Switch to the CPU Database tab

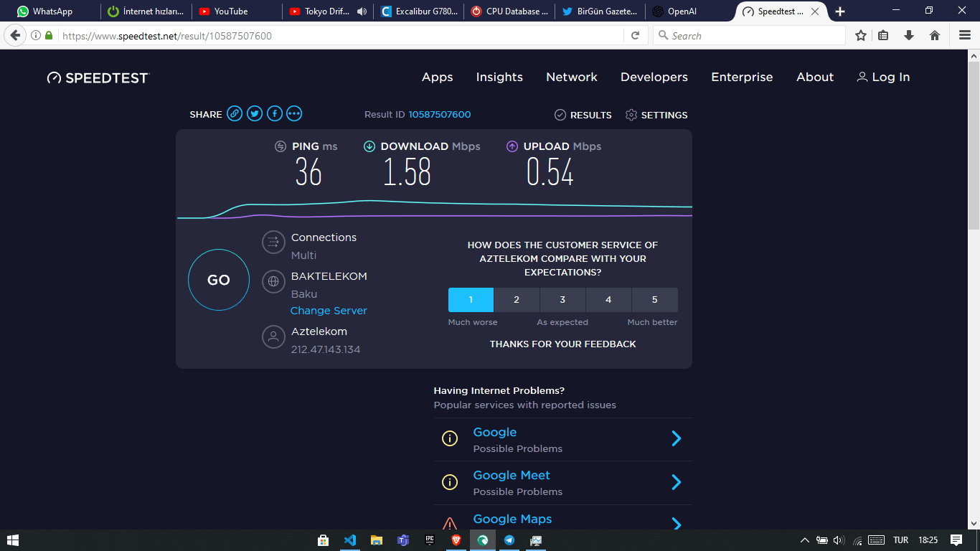coord(509,11)
